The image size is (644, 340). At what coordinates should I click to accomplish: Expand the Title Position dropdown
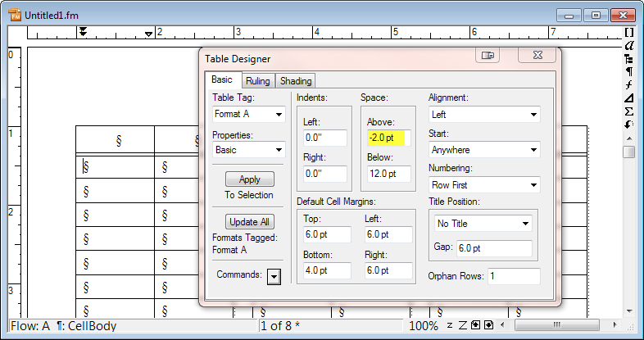[x=525, y=223]
